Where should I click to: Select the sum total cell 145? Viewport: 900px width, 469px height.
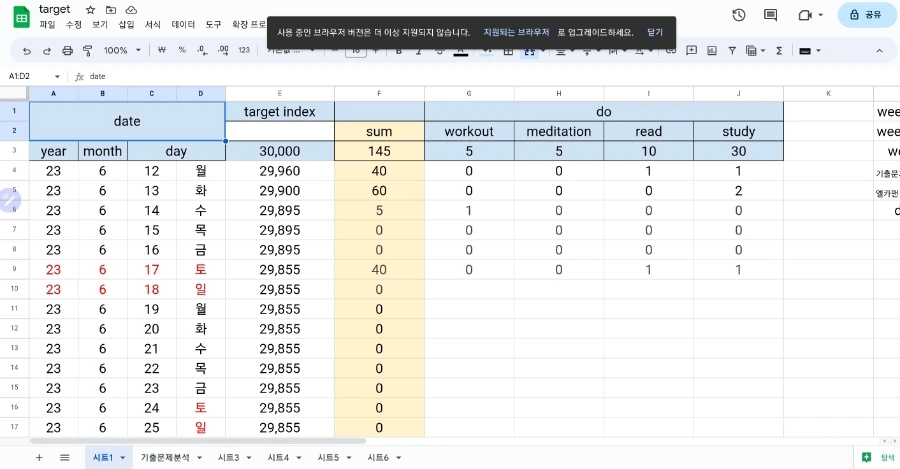pos(379,151)
